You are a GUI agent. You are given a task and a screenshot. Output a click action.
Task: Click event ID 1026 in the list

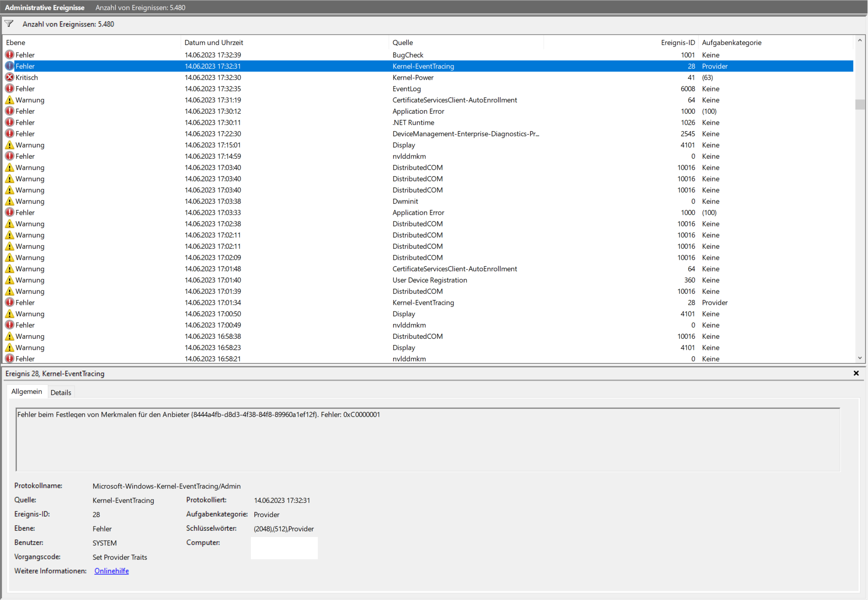pyautogui.click(x=688, y=122)
